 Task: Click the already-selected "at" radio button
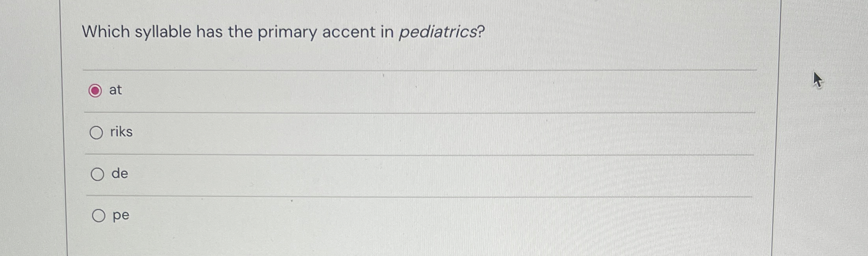tap(96, 91)
